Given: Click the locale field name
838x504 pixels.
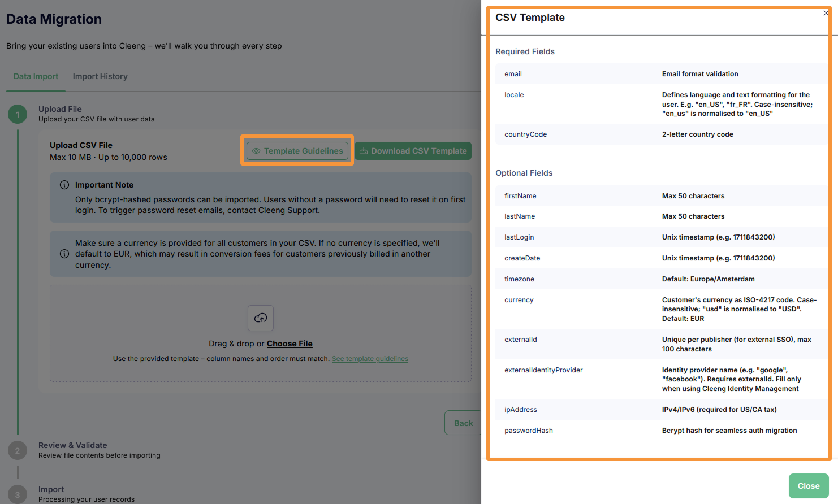Looking at the screenshot, I should tap(514, 95).
